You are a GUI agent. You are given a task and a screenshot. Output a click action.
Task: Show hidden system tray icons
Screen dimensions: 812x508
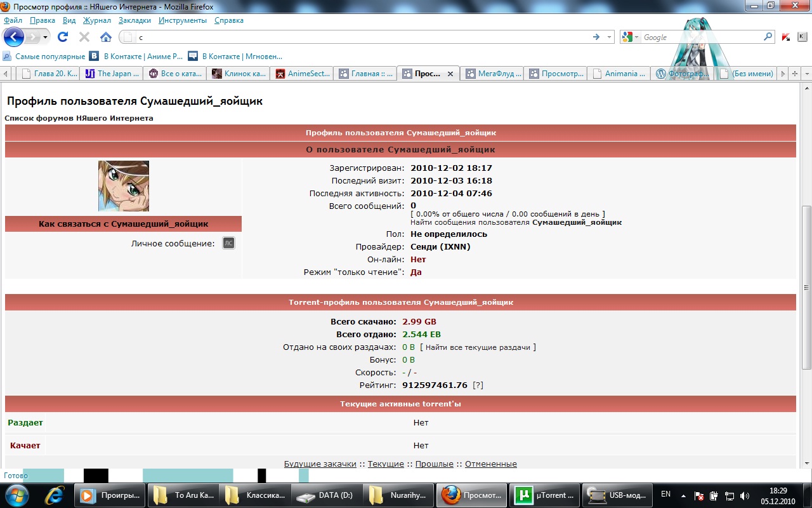[683, 495]
